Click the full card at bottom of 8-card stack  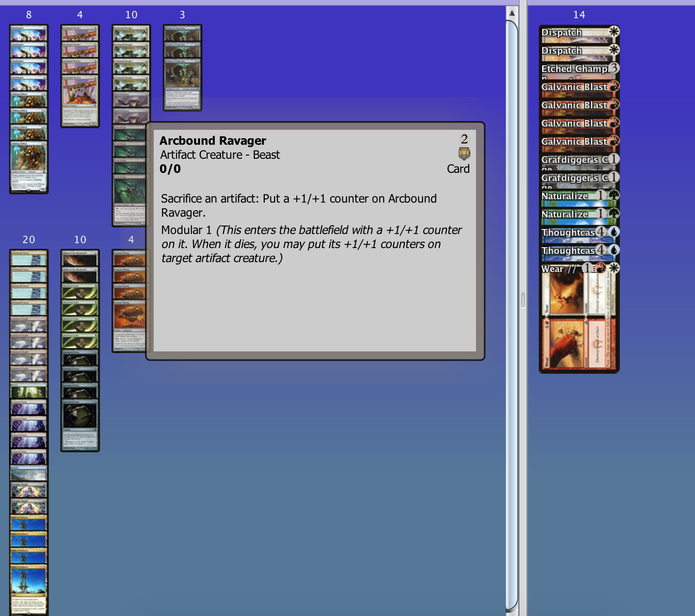tap(29, 167)
